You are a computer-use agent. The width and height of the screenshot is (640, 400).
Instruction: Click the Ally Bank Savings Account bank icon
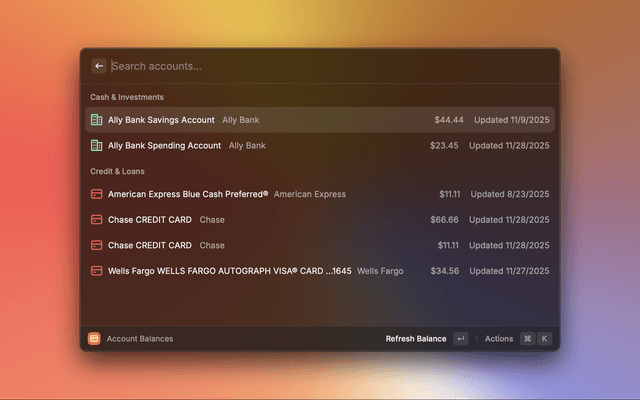tap(97, 120)
